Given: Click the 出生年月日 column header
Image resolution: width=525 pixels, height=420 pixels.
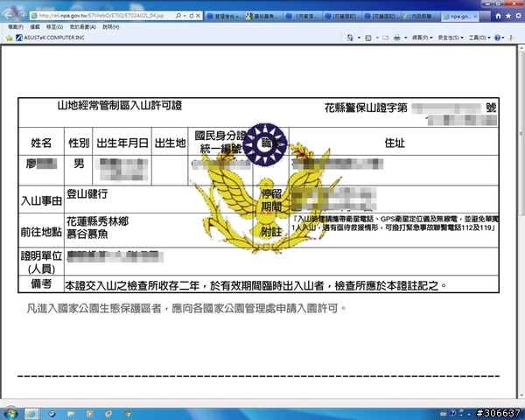Looking at the screenshot, I should 122,143.
